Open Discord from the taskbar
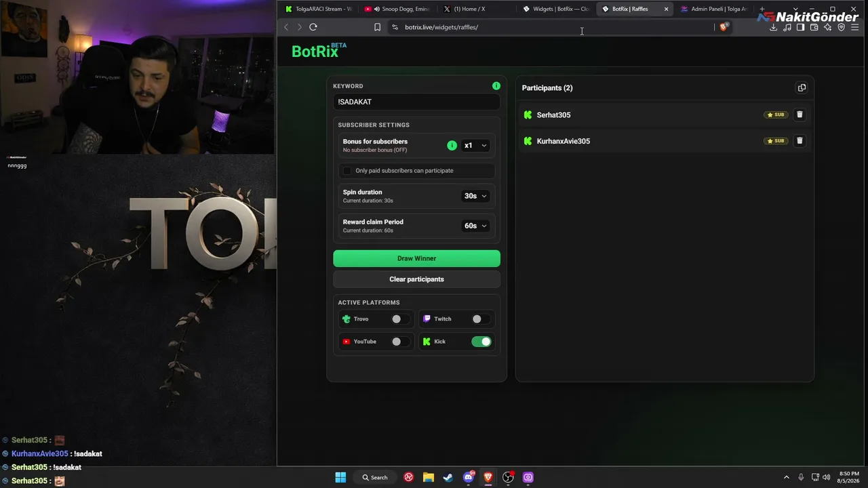Screen dimensions: 868x488 coord(469,477)
